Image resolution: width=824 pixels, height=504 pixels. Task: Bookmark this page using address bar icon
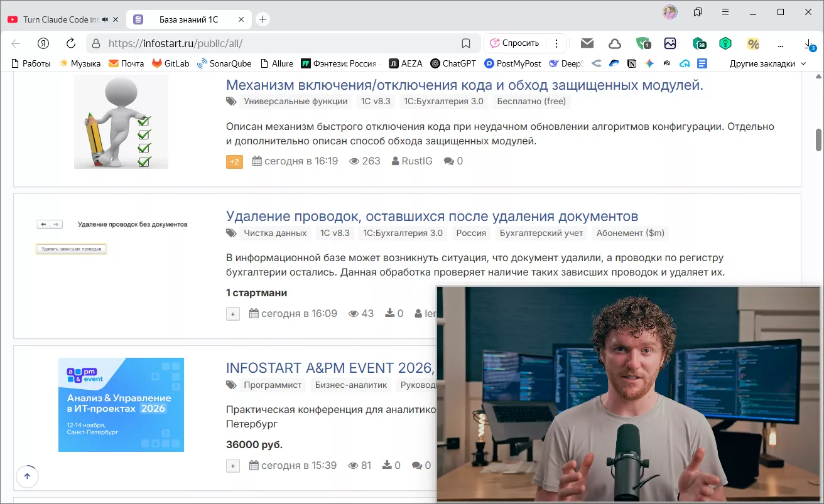tap(466, 43)
